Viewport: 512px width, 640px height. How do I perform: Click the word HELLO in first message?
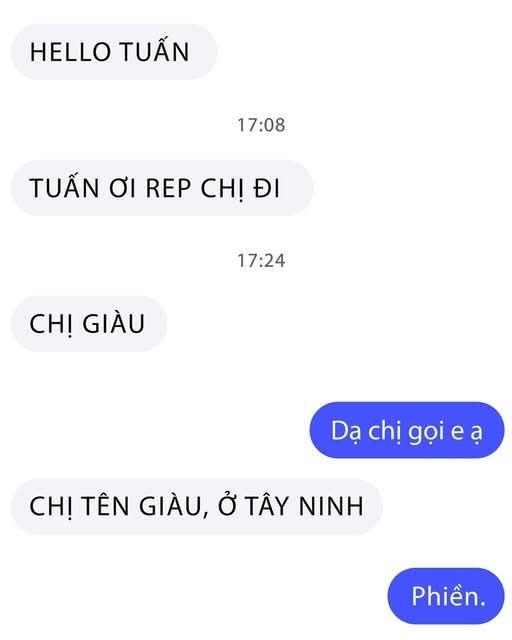(x=70, y=52)
